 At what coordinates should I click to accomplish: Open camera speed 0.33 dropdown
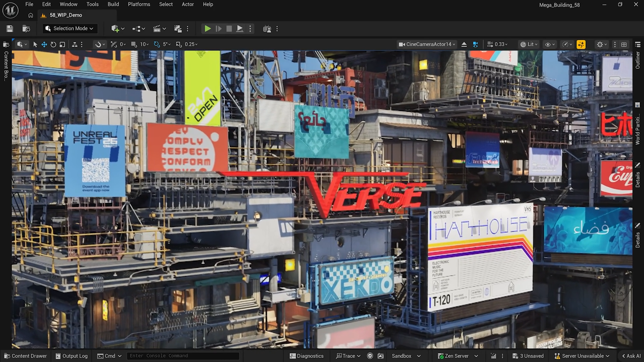[x=497, y=44]
